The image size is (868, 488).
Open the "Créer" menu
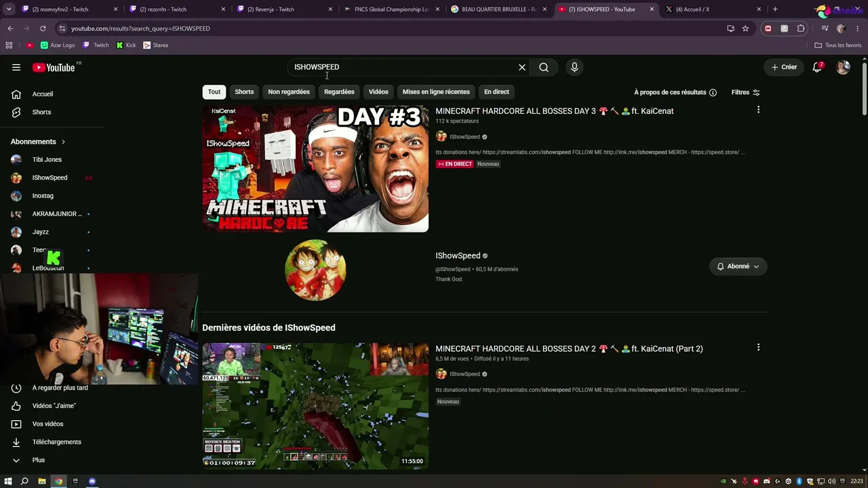(x=784, y=67)
